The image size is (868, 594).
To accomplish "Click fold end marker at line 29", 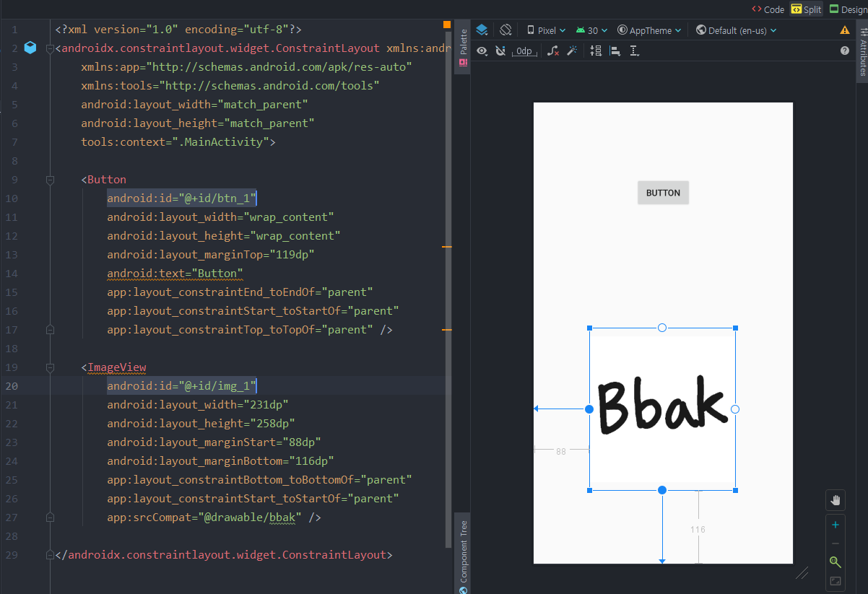I will (49, 555).
